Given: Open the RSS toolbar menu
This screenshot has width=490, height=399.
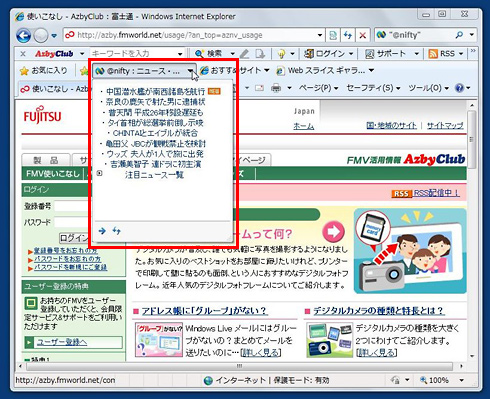Looking at the screenshot, I should (x=445, y=53).
